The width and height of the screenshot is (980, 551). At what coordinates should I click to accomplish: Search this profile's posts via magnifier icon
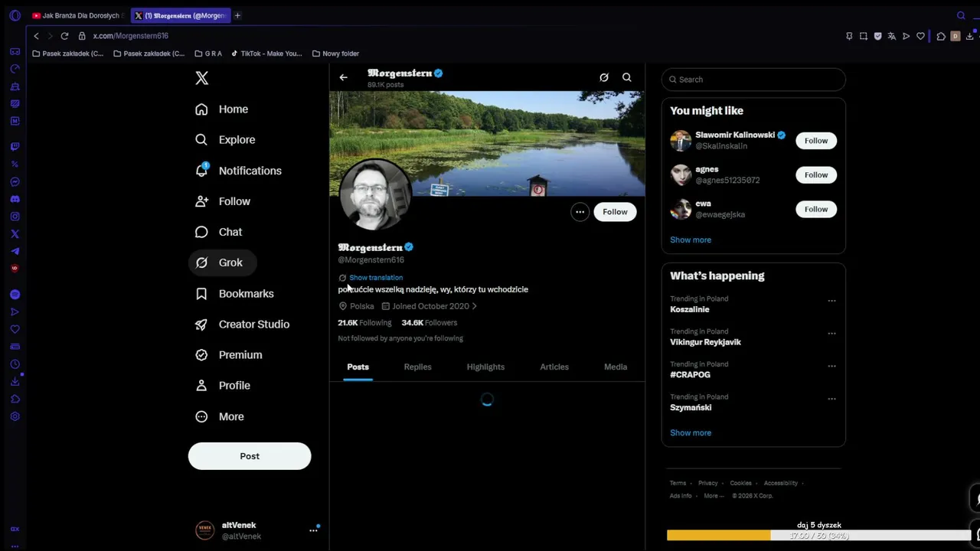pos(627,77)
